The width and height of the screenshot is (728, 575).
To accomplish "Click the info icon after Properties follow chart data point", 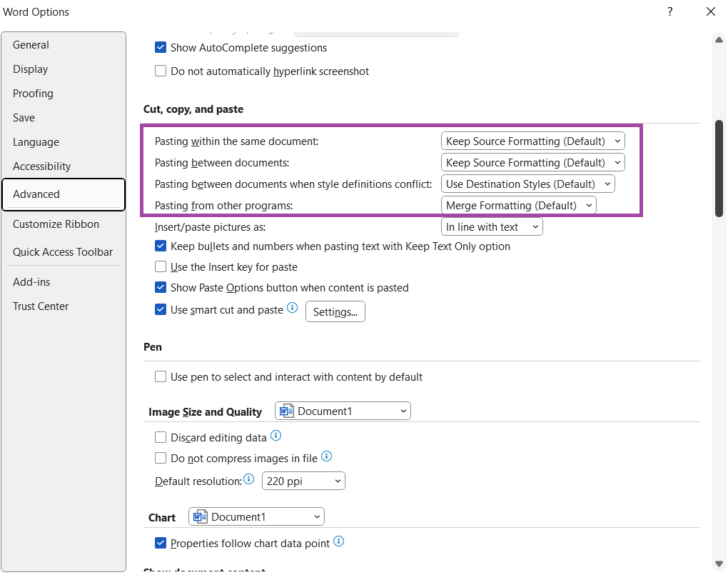I will point(338,542).
